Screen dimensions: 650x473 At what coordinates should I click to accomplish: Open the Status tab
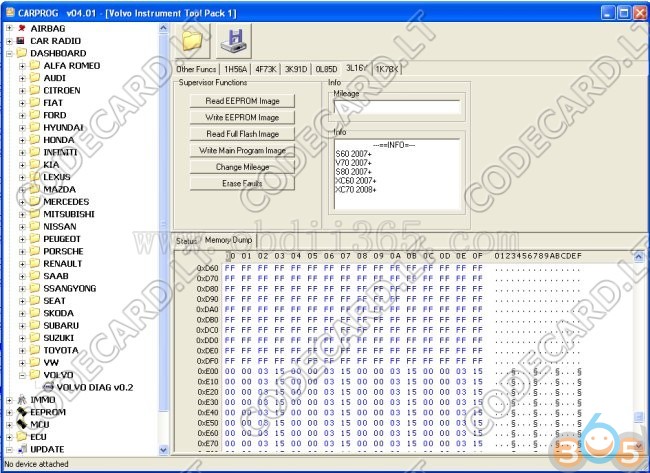186,241
